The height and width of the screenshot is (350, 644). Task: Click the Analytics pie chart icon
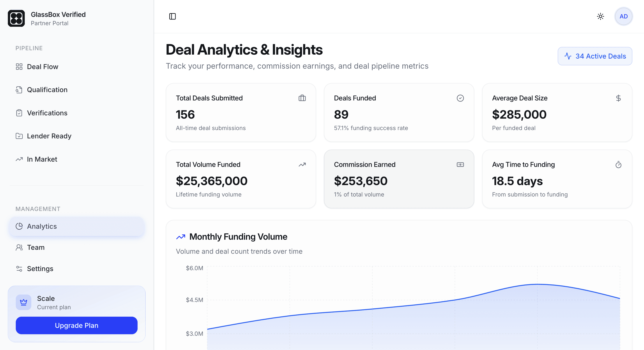[x=19, y=226]
